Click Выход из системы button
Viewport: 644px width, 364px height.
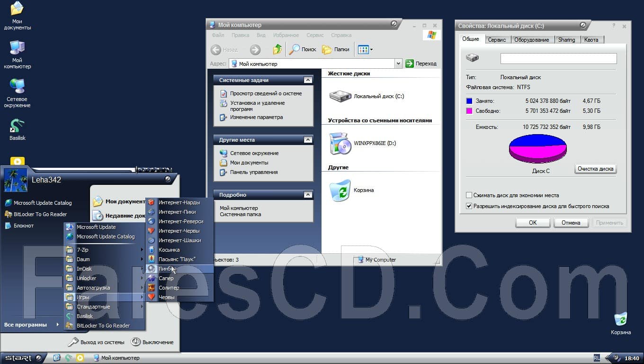[96, 342]
